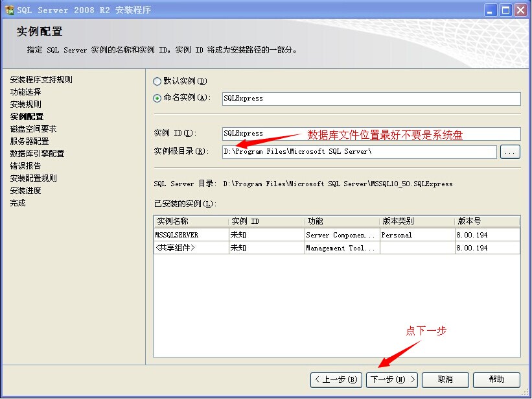Click the 实例根目录 path field
This screenshot has height=399, width=532.
coord(359,151)
